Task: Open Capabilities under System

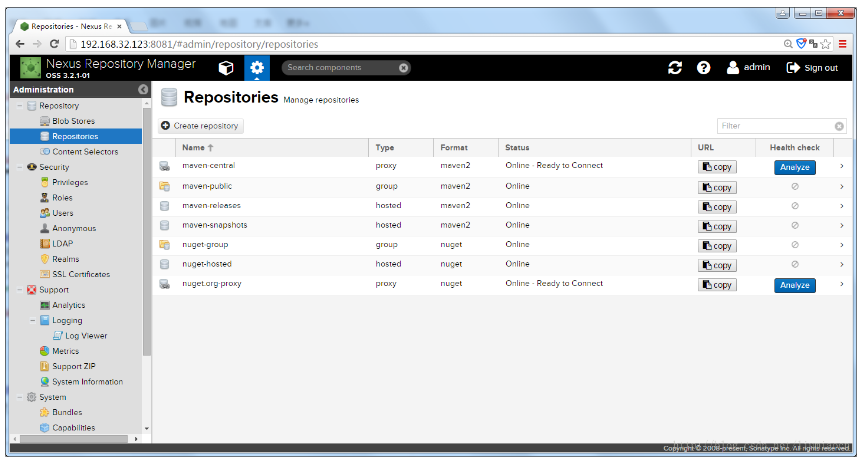Action: coord(73,428)
